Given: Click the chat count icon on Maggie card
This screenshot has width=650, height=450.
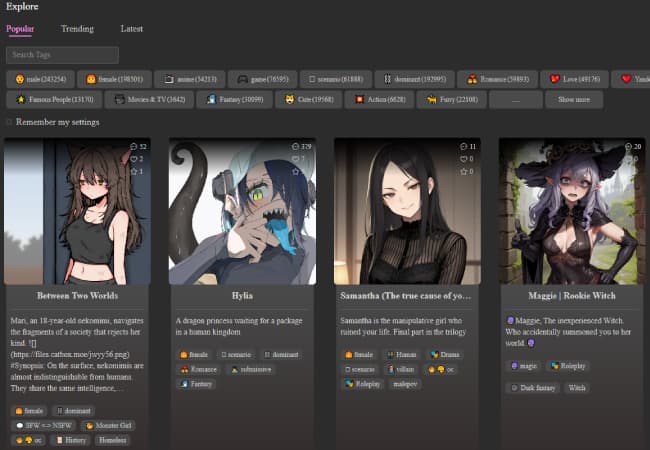Looking at the screenshot, I should (626, 147).
